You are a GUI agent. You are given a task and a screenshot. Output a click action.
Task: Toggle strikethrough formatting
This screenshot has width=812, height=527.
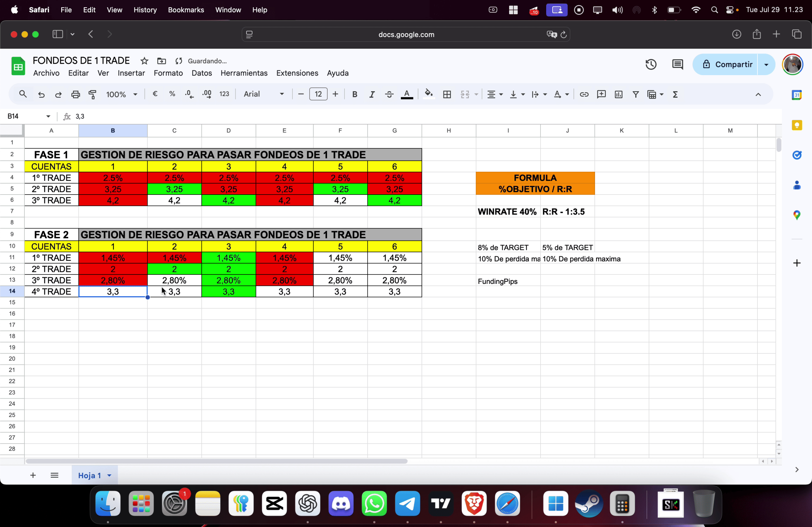pyautogui.click(x=389, y=94)
